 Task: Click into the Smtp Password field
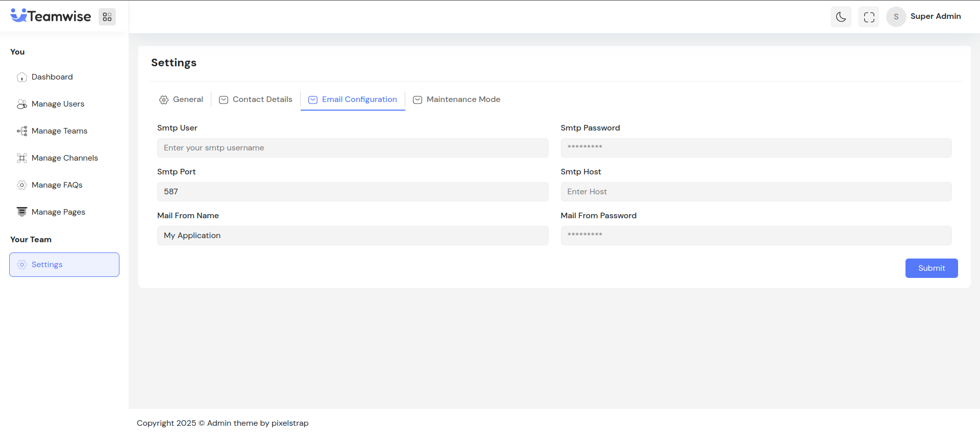pyautogui.click(x=756, y=148)
